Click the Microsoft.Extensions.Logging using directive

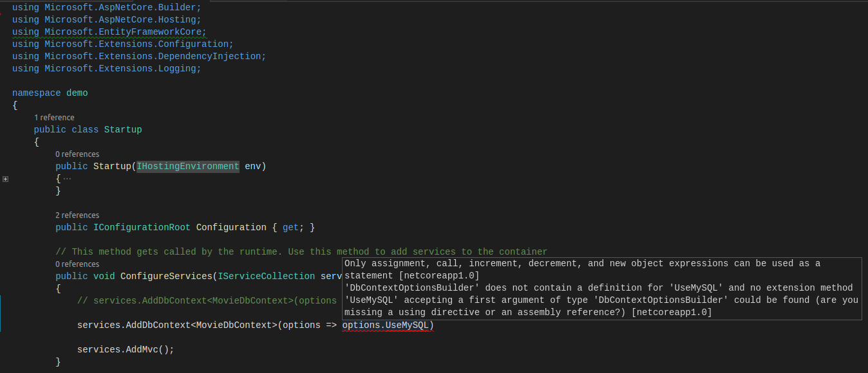click(107, 68)
